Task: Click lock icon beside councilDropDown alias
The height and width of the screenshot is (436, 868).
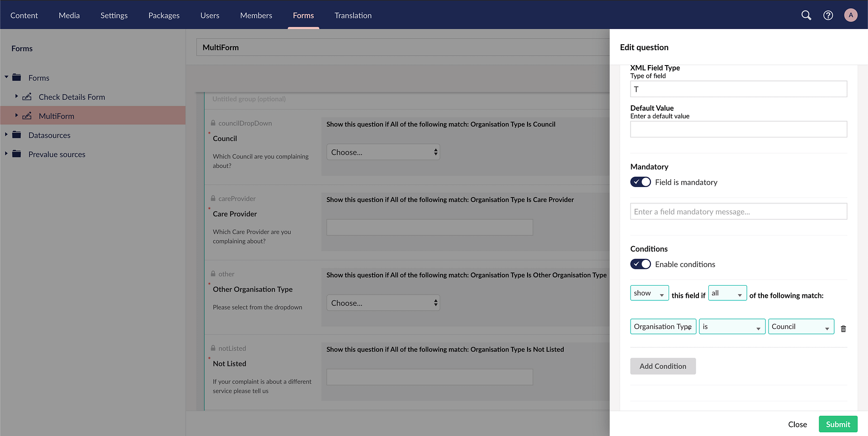Action: pyautogui.click(x=213, y=123)
